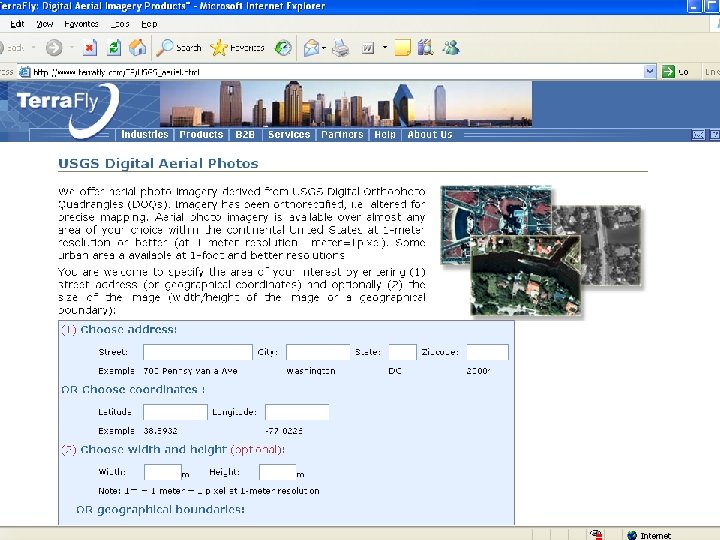Open the Partners navigation tab

[343, 135]
